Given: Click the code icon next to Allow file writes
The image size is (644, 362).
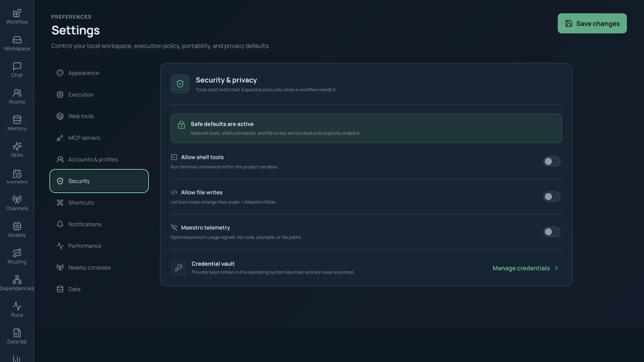Looking at the screenshot, I should pos(174,192).
